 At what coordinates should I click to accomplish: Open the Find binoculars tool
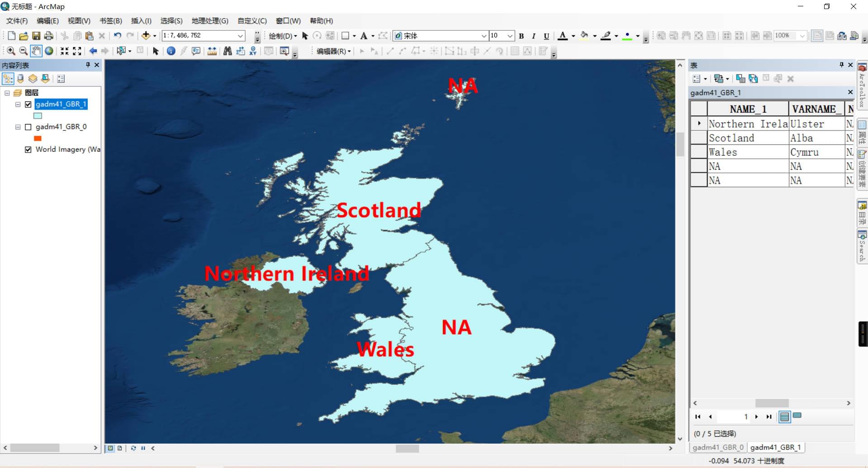228,51
